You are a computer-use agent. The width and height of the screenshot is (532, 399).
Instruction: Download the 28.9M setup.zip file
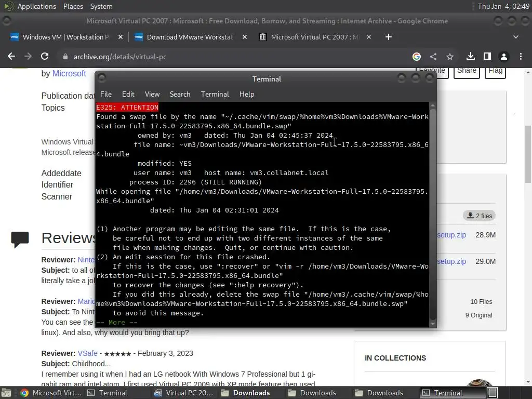coord(451,235)
